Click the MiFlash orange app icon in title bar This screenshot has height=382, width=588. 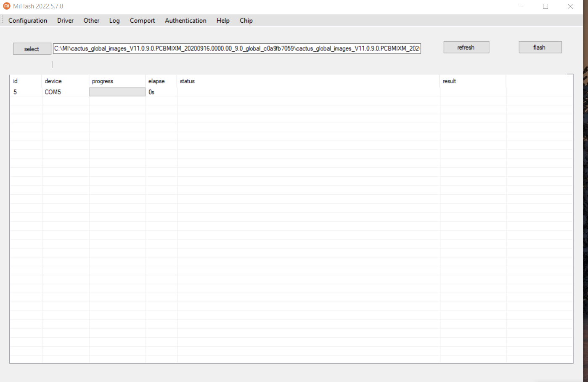point(6,6)
